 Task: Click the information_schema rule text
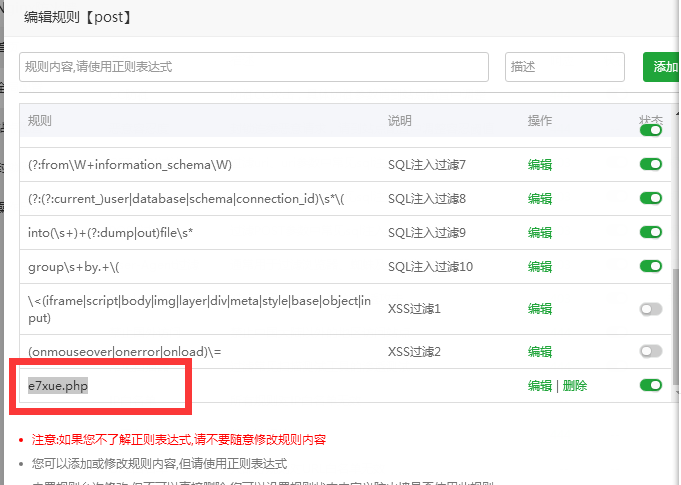pos(130,165)
